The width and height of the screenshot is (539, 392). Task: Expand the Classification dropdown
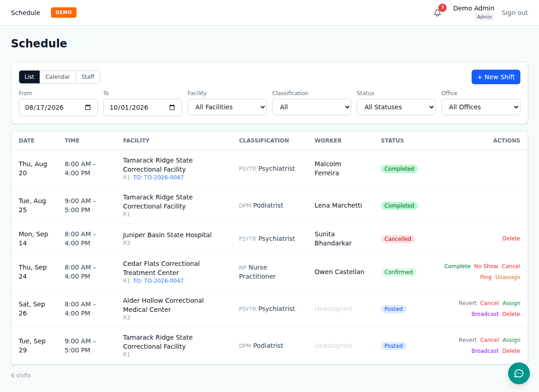coord(311,107)
